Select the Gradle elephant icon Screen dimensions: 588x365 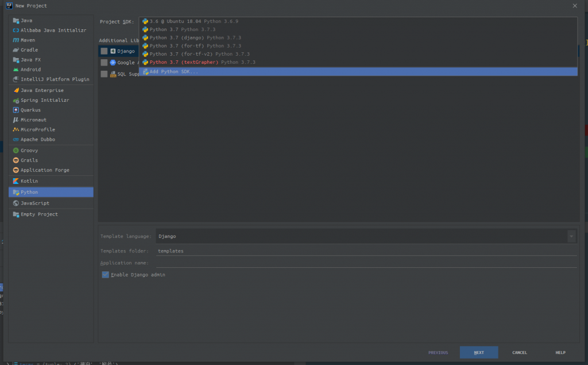16,50
